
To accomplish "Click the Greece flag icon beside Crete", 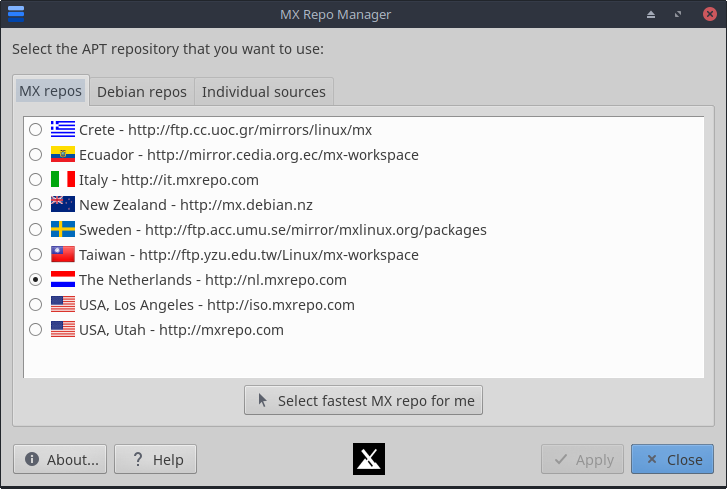I will (63, 129).
